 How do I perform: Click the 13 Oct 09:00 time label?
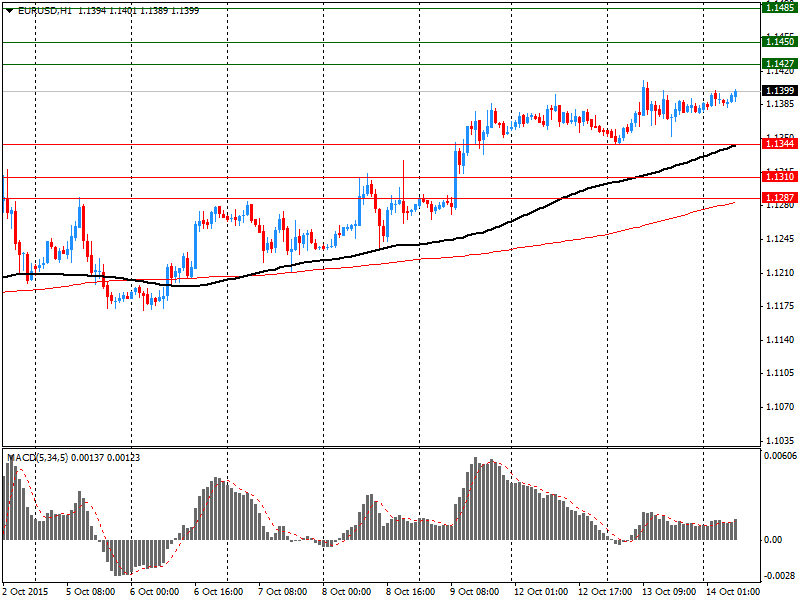[669, 592]
